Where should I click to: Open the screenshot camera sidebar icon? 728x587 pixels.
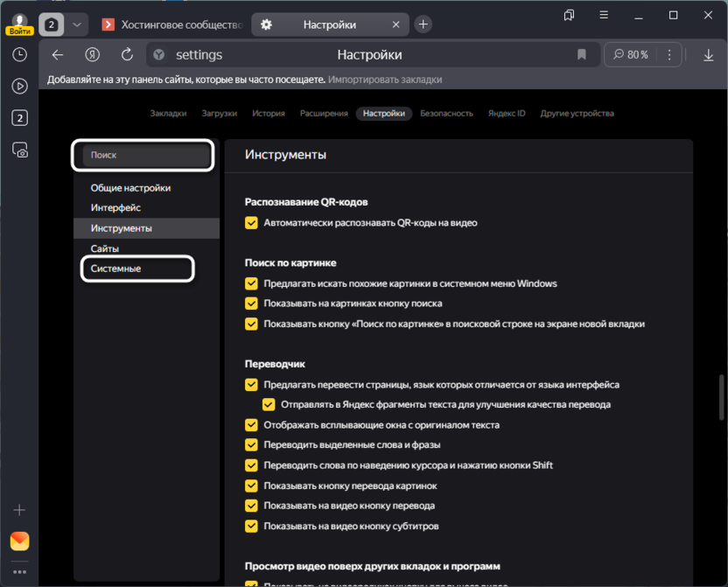click(x=19, y=150)
